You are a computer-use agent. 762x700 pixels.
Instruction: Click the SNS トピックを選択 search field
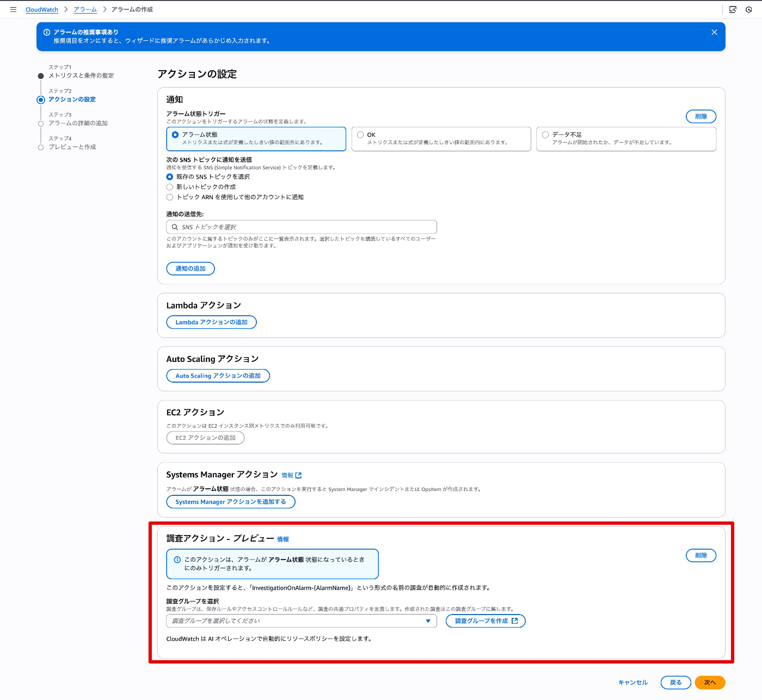pyautogui.click(x=301, y=227)
